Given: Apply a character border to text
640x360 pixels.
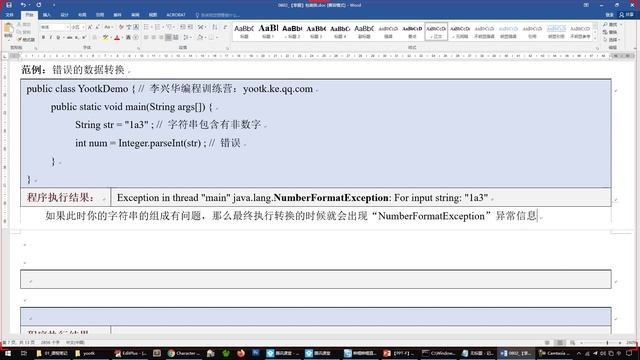Looking at the screenshot, I should tap(136, 27).
